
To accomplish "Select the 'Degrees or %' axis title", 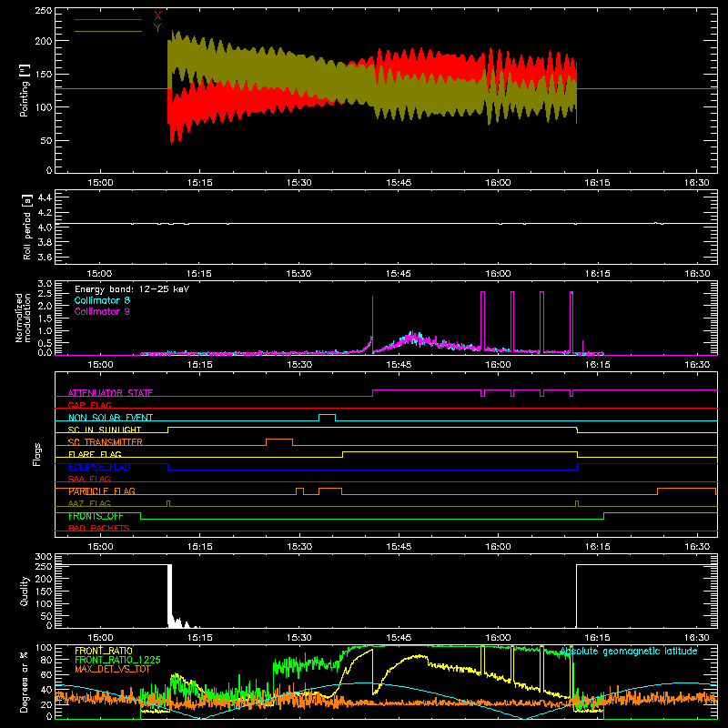I will 25,682.
